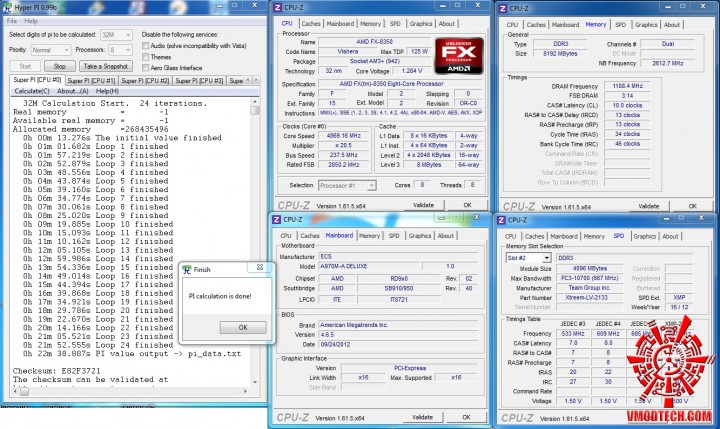Click the Checksum: E82F3721 line
The width and height of the screenshot is (720, 429).
[56, 371]
